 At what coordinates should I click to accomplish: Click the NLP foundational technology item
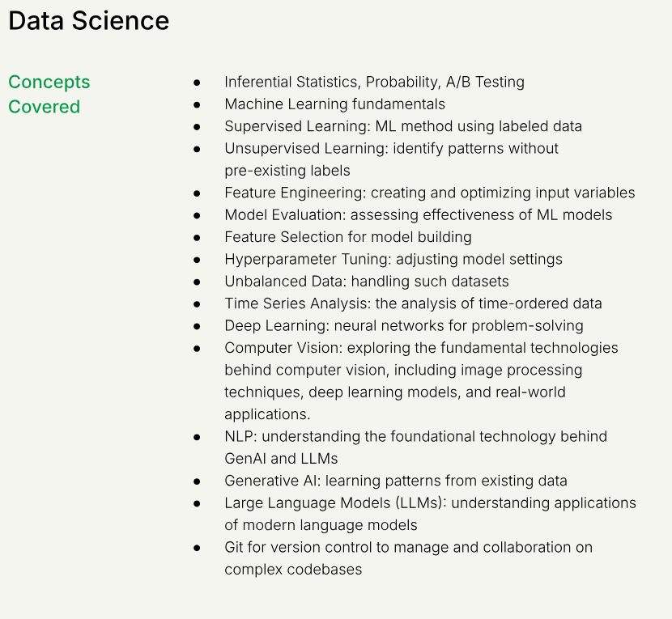[x=415, y=447]
